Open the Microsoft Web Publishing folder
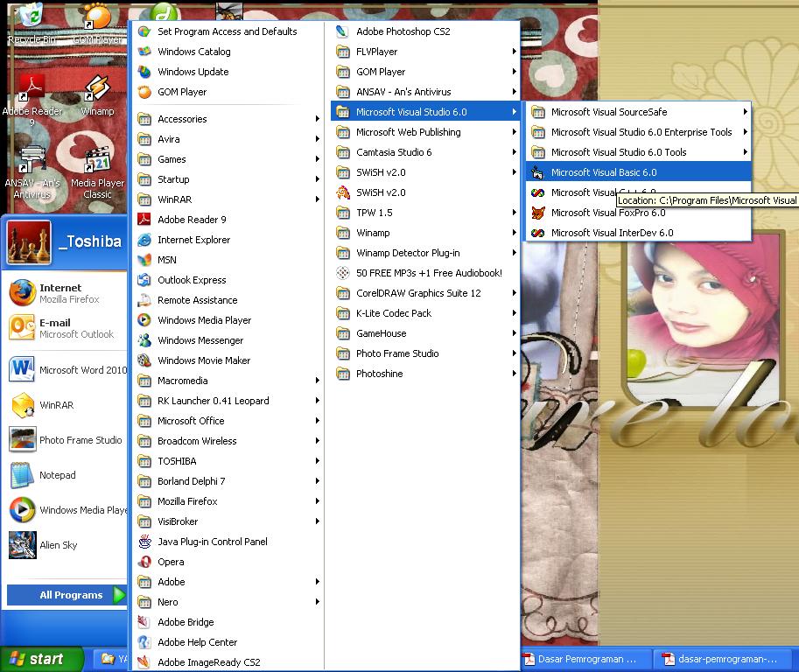 coord(425,132)
